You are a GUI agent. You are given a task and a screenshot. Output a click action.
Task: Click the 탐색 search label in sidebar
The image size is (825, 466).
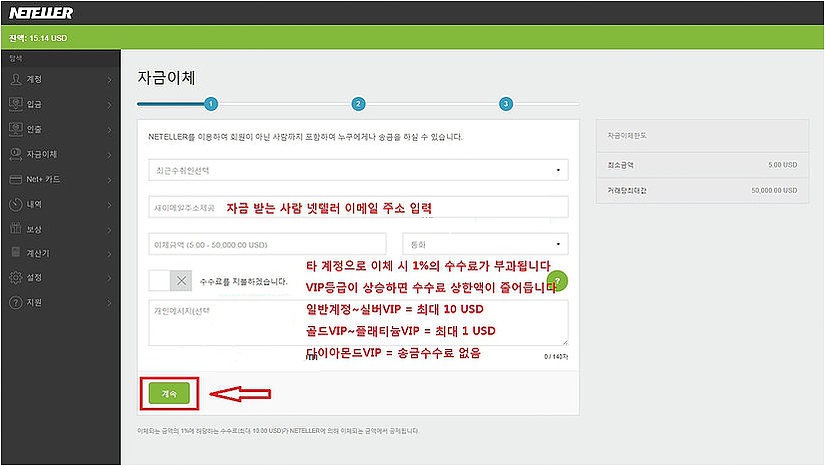point(16,58)
